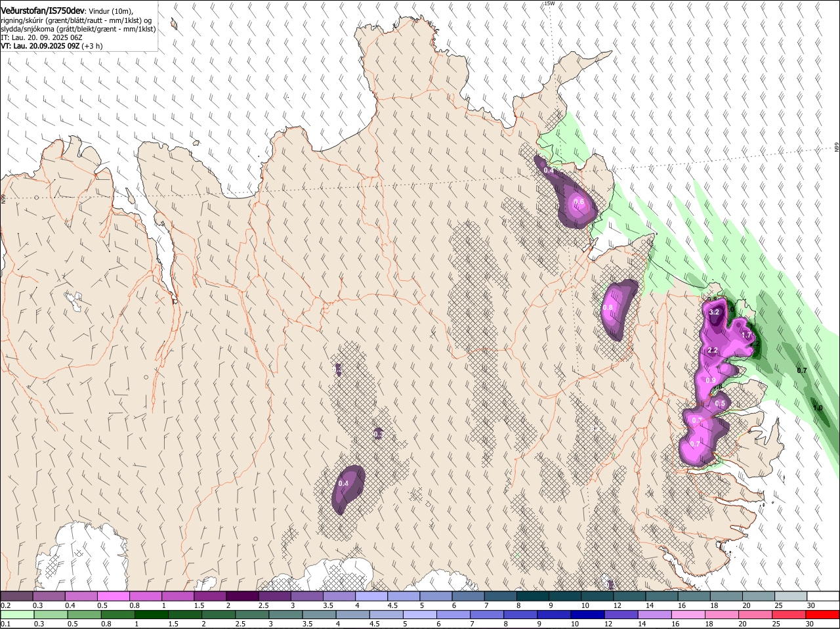Click the dark navy 10–12 swatch in the rain legend

click(x=589, y=614)
